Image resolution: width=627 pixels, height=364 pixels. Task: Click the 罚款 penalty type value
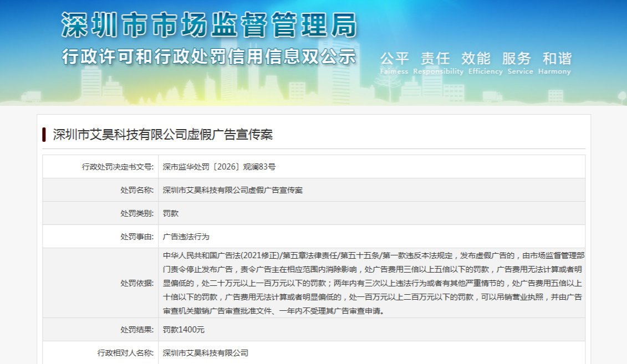tap(171, 213)
